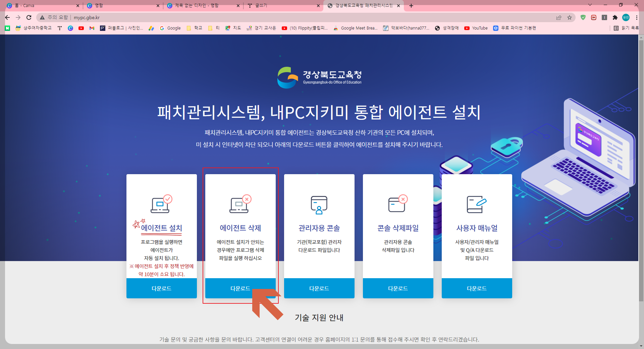This screenshot has width=644, height=349.
Task: Open a new browser tab
Action: pos(411,6)
